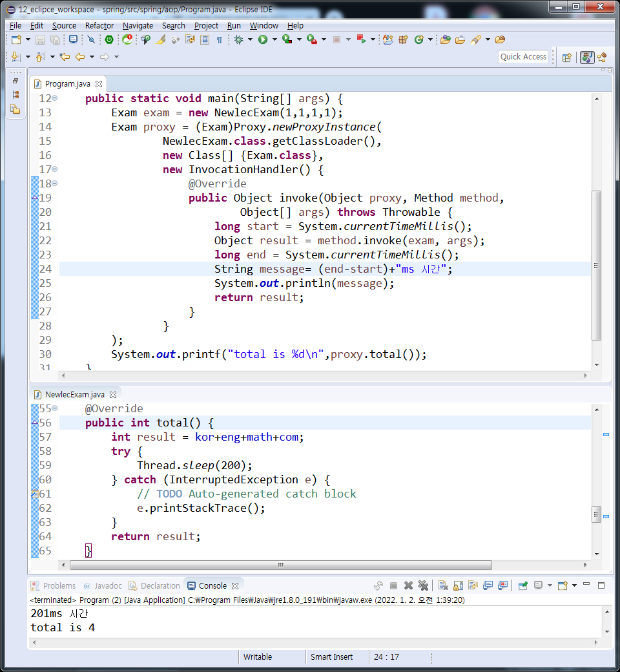Toggle Show Whitespace Characters pilcrow
The image size is (620, 672).
(x=220, y=40)
